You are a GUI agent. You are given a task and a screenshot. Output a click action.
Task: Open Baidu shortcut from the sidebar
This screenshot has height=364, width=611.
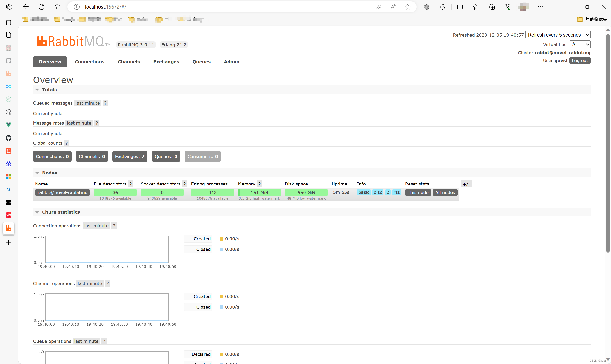[x=9, y=164]
